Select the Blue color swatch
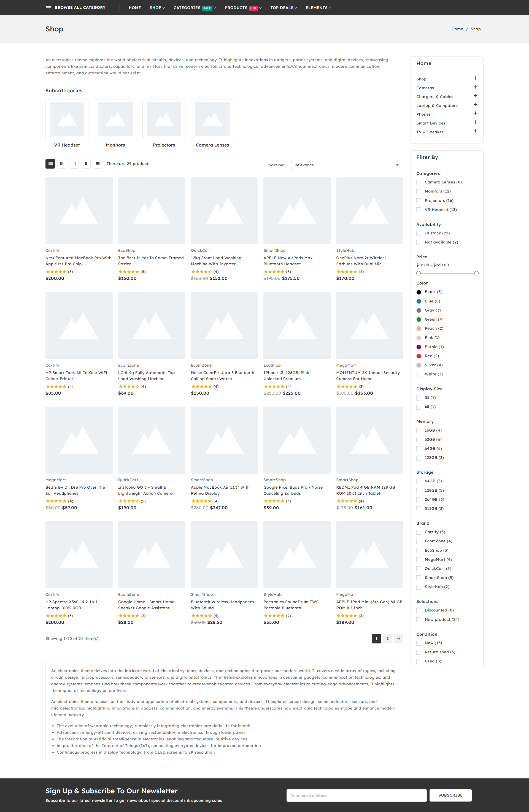 419,301
